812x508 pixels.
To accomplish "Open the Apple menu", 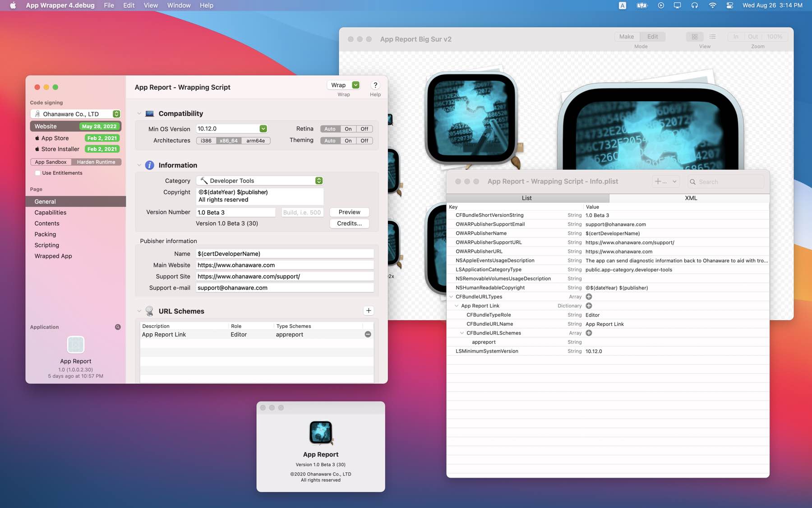I will pyautogui.click(x=13, y=5).
